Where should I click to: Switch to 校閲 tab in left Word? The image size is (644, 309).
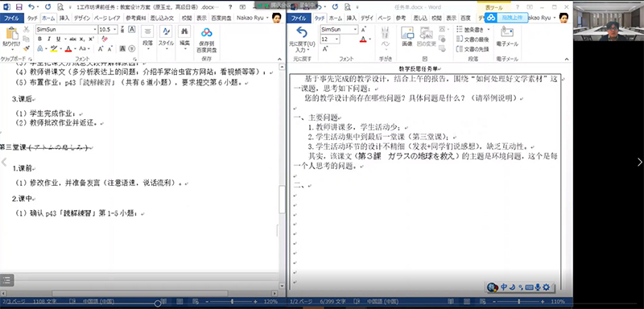tap(187, 18)
